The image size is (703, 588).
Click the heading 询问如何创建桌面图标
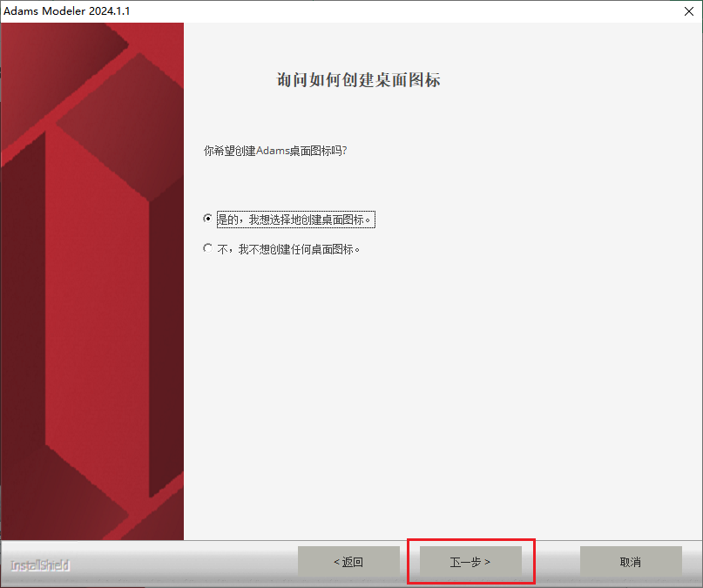[358, 80]
